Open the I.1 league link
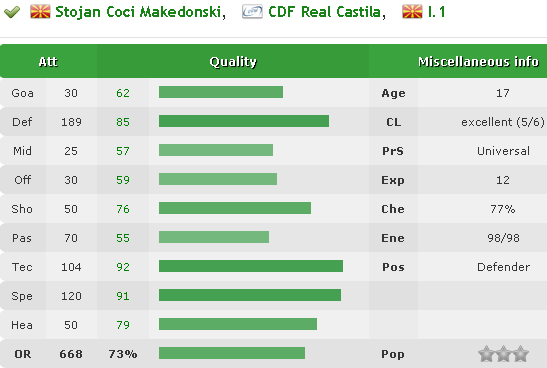Screen dimensions: 547x368 [x=436, y=12]
